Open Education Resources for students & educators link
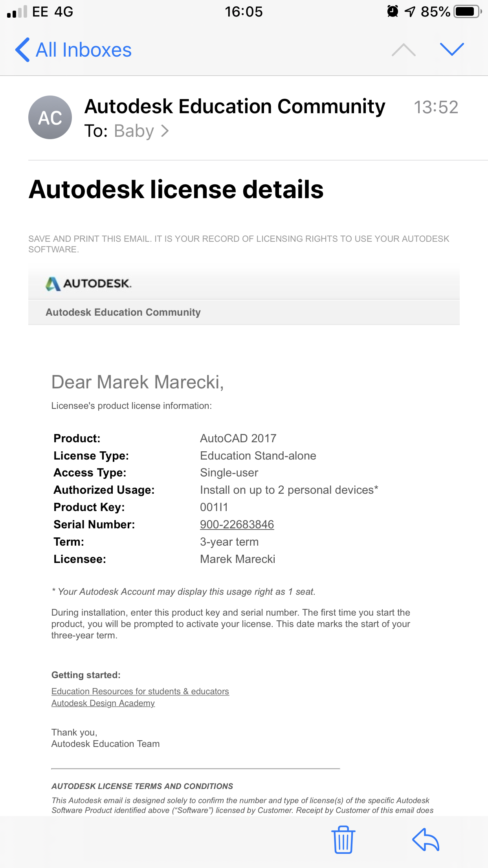The width and height of the screenshot is (488, 868). 140,691
